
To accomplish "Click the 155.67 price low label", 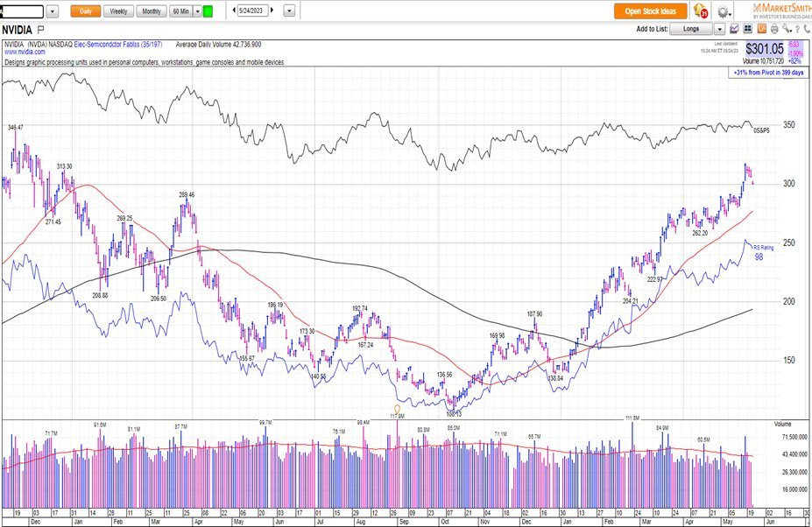I will tap(246, 358).
